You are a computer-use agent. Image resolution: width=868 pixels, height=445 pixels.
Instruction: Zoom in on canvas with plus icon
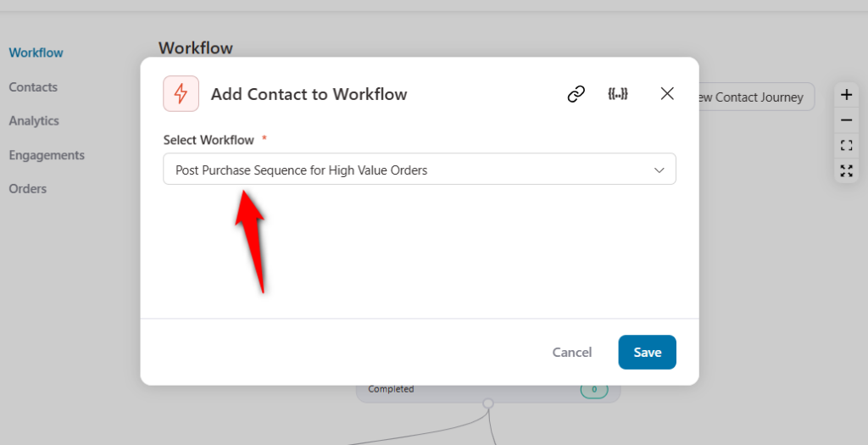coord(846,95)
